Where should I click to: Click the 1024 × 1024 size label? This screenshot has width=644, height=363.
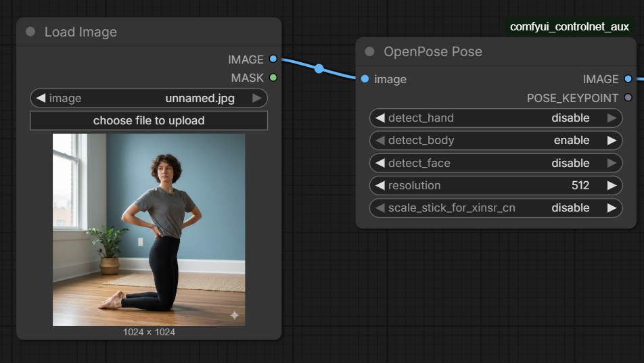click(x=149, y=332)
